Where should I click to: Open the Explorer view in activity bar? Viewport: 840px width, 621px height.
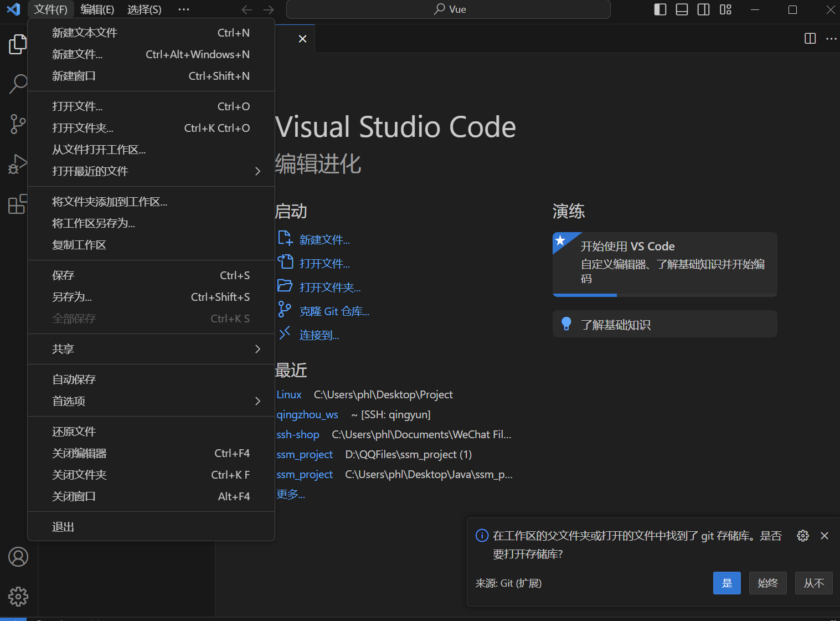tap(18, 44)
